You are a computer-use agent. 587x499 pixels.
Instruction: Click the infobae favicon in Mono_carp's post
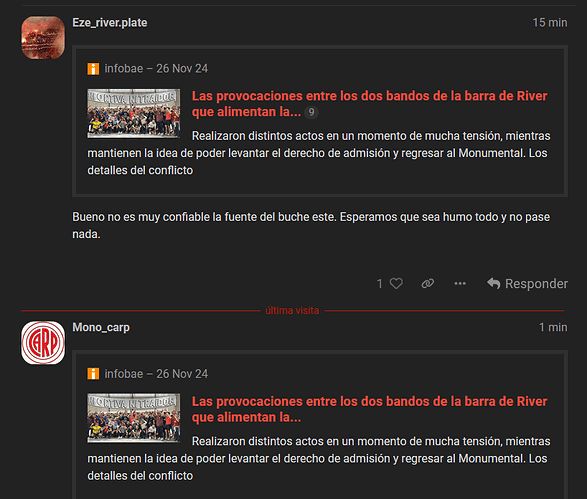point(93,374)
